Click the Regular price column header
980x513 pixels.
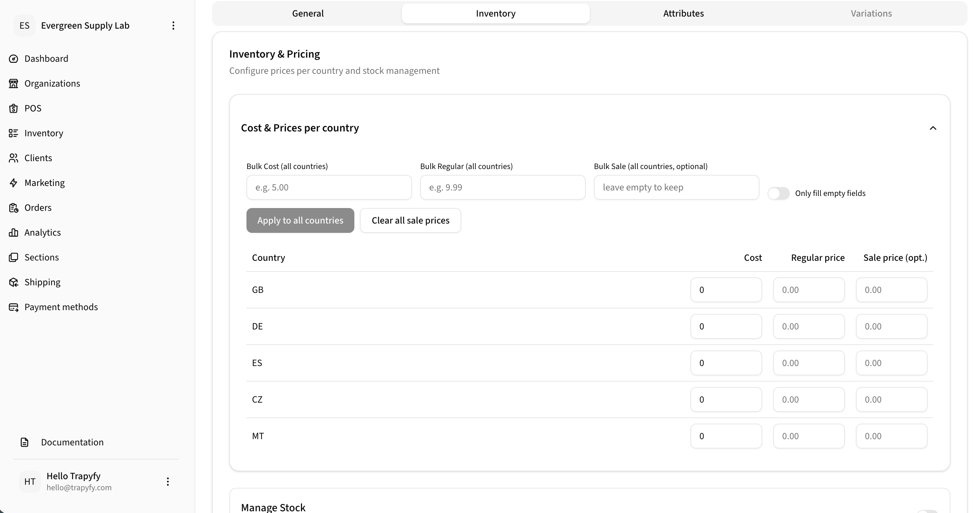(818, 258)
